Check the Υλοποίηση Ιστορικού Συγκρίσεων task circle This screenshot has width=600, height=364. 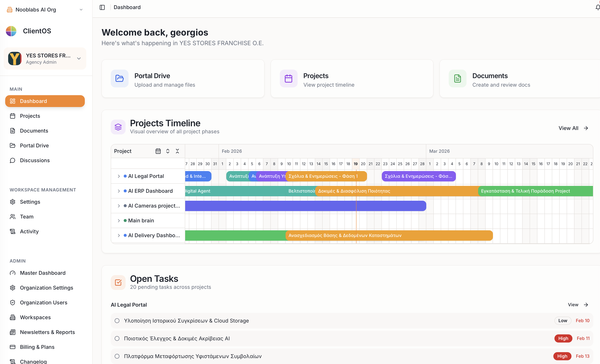117,321
